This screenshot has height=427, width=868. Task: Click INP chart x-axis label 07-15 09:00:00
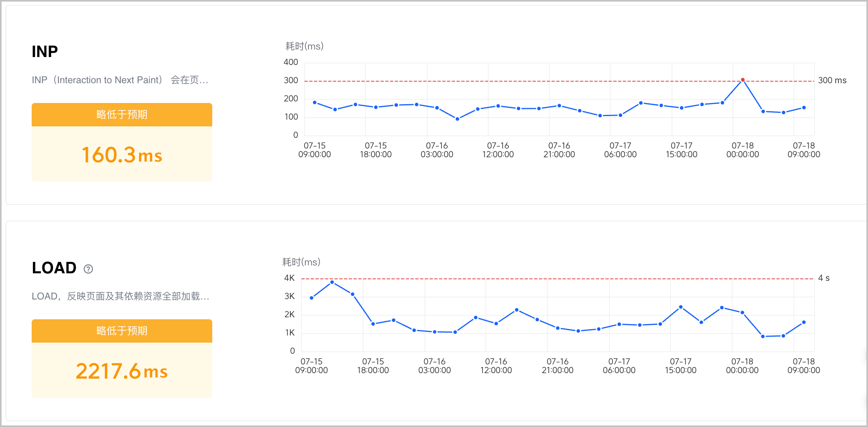pos(315,150)
